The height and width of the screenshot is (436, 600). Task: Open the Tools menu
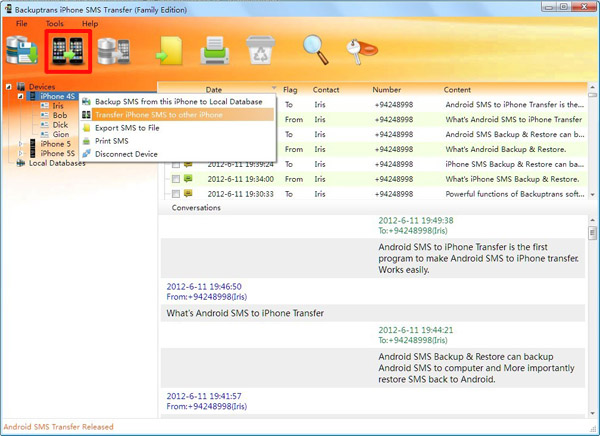(x=55, y=23)
